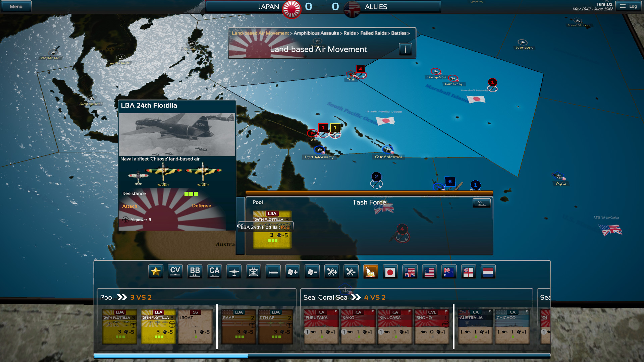The height and width of the screenshot is (362, 644).
Task: Select the BB battleship filter icon
Action: click(195, 271)
